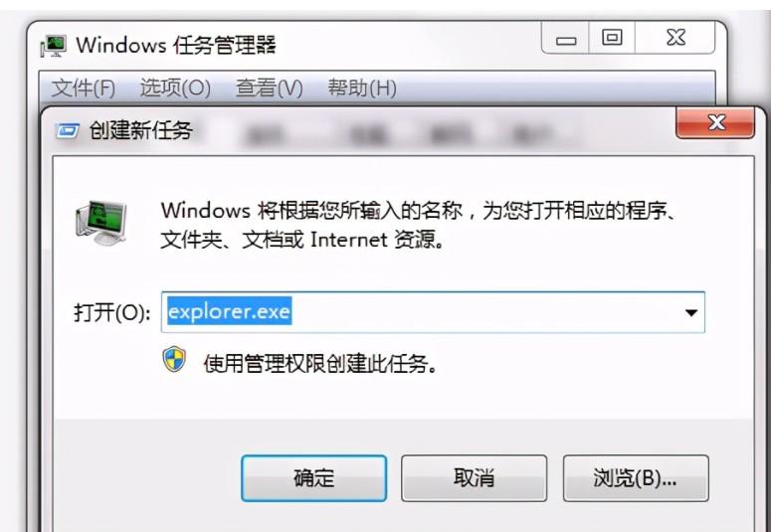Open the 查看(V) menu
Viewport: 771px width, 532px height.
tap(269, 89)
